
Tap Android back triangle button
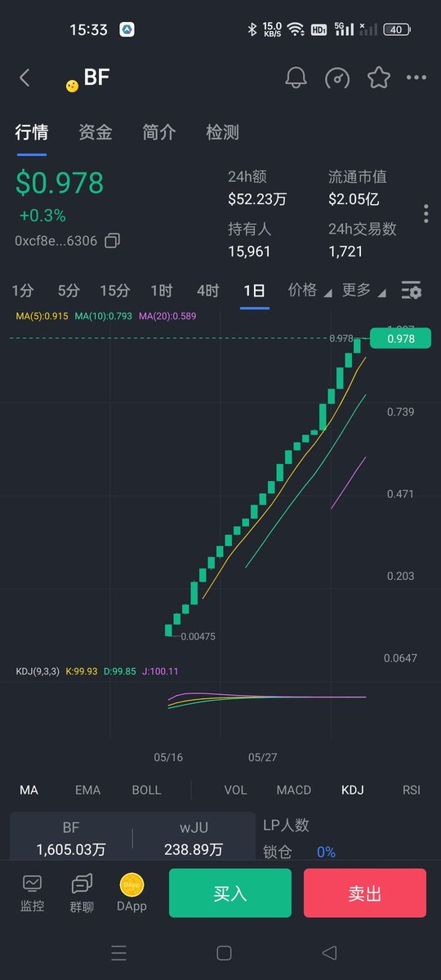pyautogui.click(x=329, y=953)
